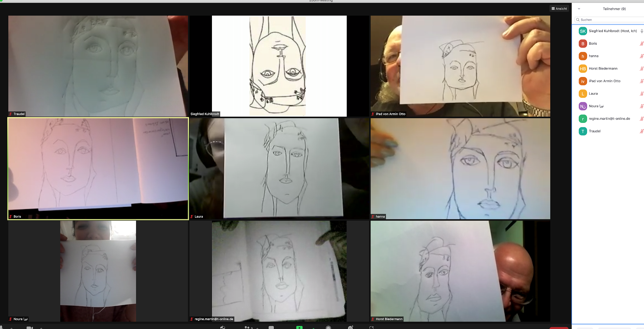
Task: Focus the Suchen participant search field
Action: (610, 20)
